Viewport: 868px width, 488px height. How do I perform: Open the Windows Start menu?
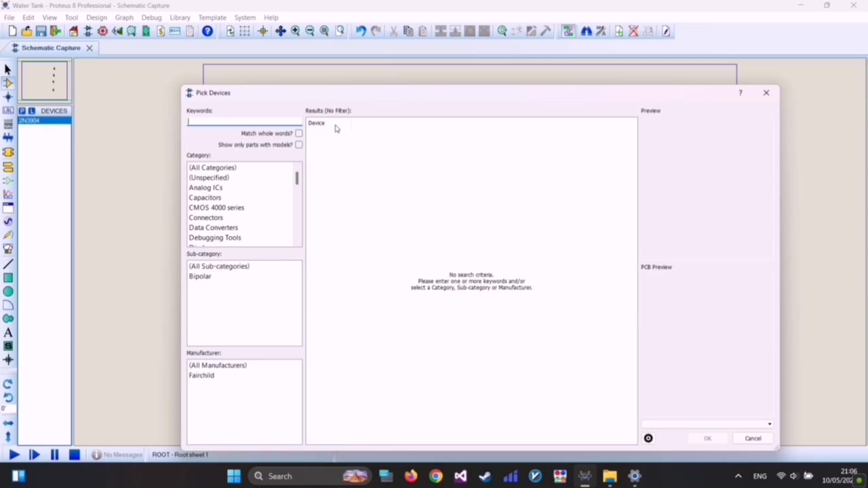234,476
